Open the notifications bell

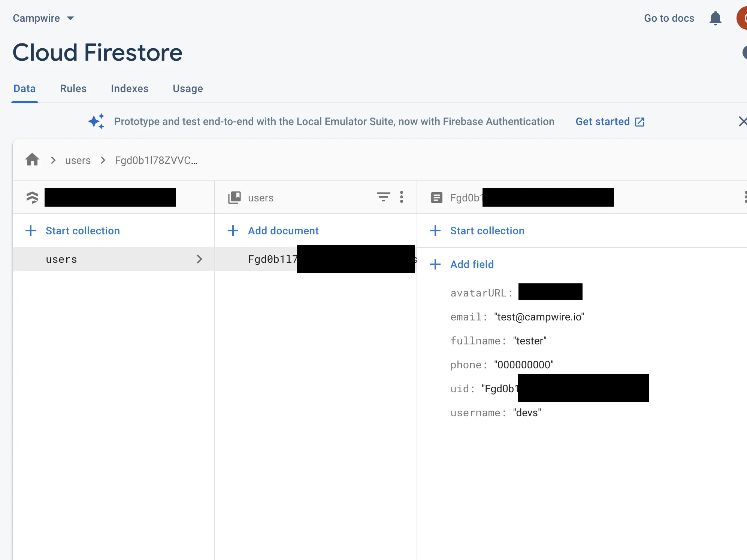click(x=715, y=18)
